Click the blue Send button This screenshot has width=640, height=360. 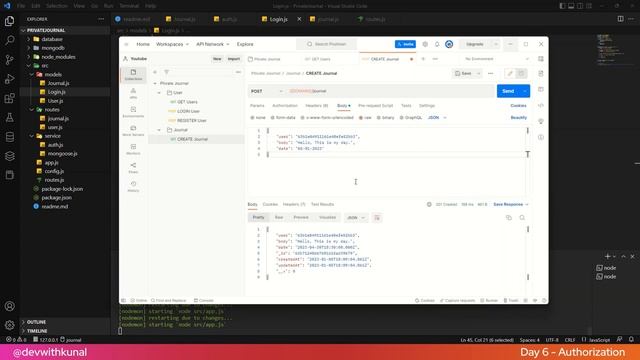pos(508,91)
